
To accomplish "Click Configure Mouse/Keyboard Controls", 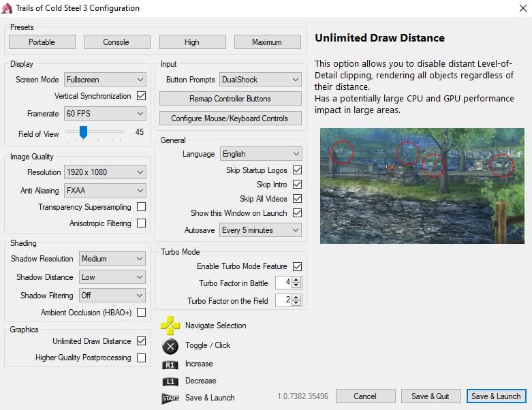I will (x=230, y=119).
